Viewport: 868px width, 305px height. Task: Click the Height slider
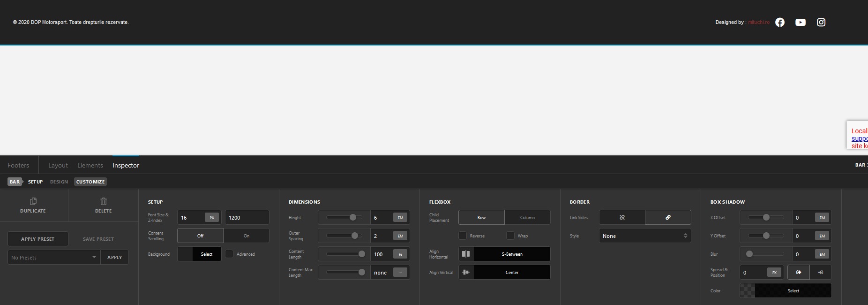(344, 217)
